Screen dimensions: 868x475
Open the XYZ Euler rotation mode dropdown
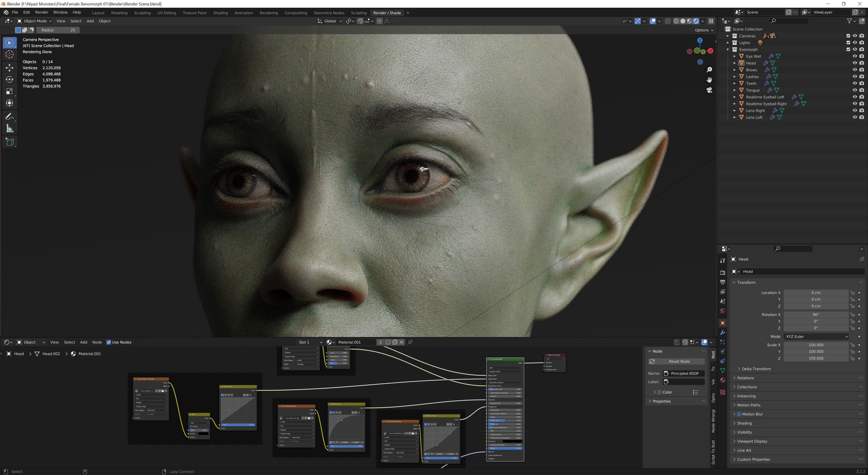click(x=816, y=336)
